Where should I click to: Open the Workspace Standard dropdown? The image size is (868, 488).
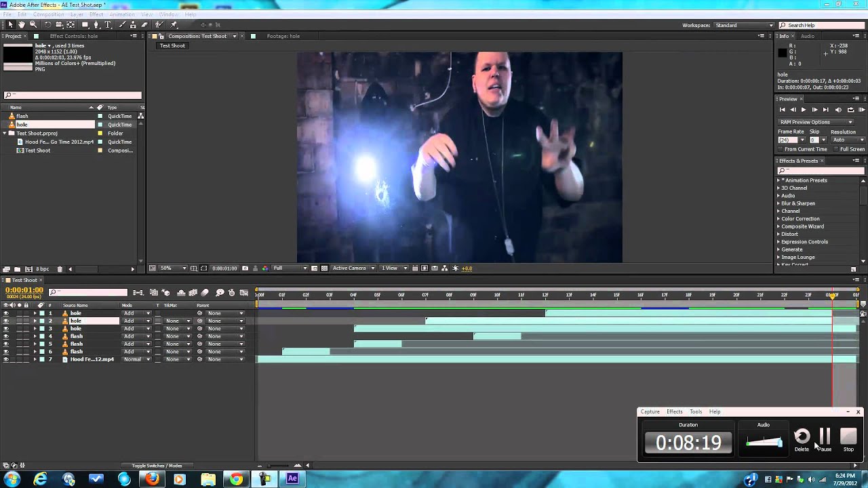point(744,25)
